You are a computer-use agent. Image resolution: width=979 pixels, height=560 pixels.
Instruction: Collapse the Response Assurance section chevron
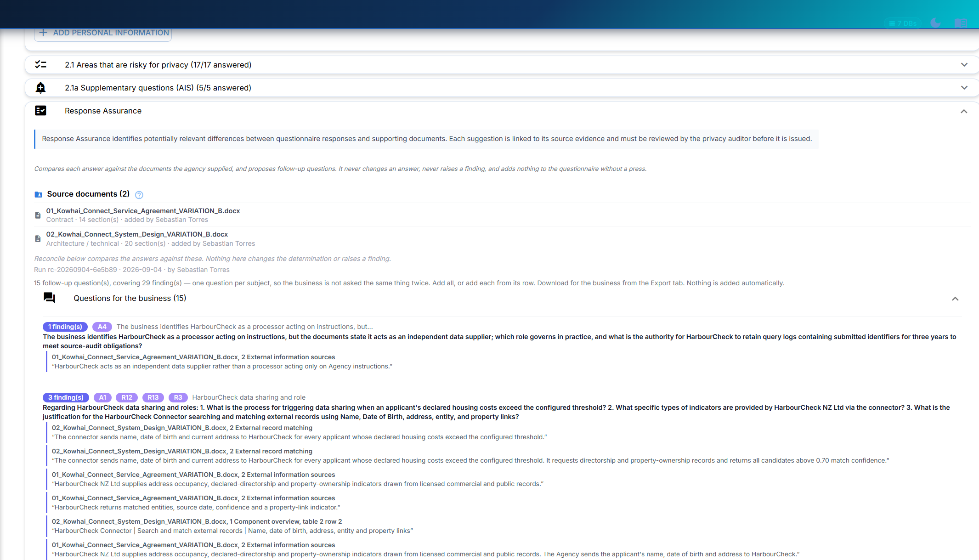(x=964, y=111)
